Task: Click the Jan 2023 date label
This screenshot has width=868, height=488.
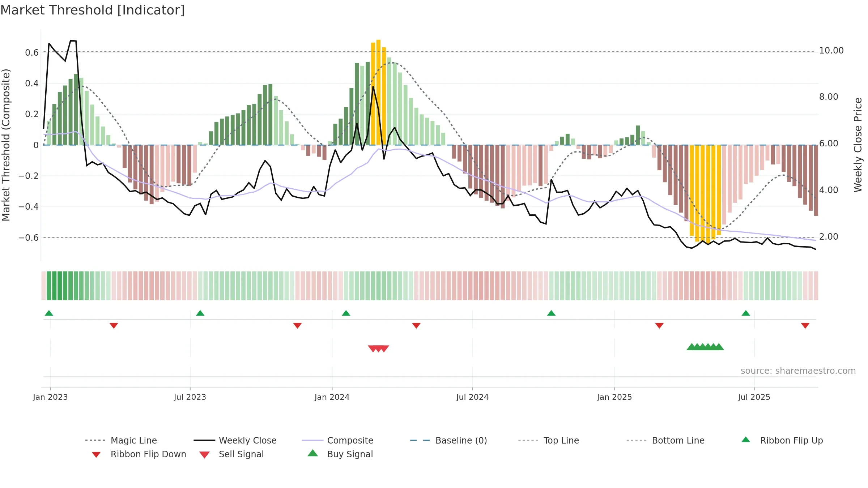Action: click(x=50, y=397)
